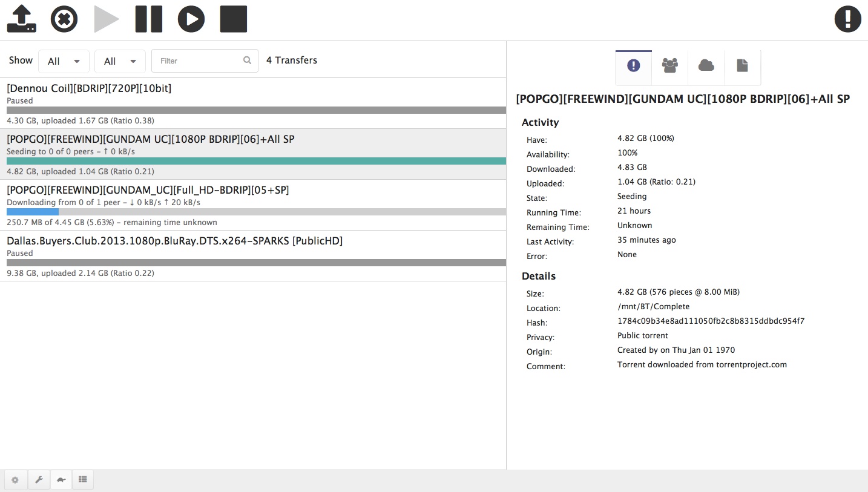Image resolution: width=868 pixels, height=492 pixels.
Task: Click the Activity section heading
Action: coord(540,122)
